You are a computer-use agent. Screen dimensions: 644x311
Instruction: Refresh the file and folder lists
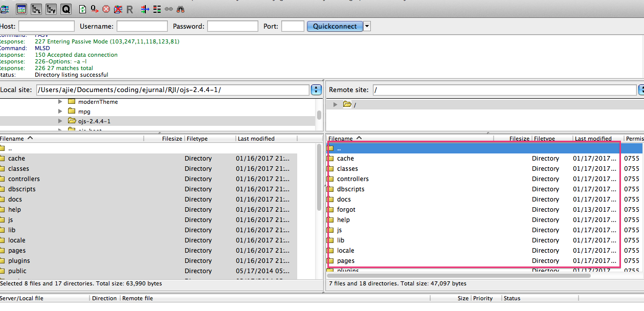pos(83,9)
